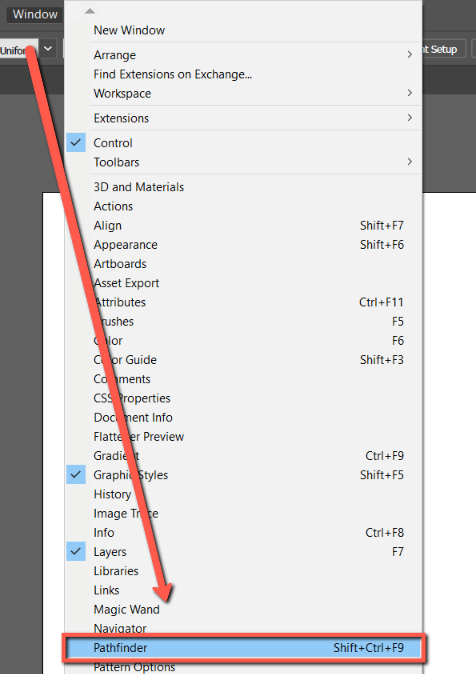Open the 3D and Materials panel
The image size is (476, 674).
point(243,187)
